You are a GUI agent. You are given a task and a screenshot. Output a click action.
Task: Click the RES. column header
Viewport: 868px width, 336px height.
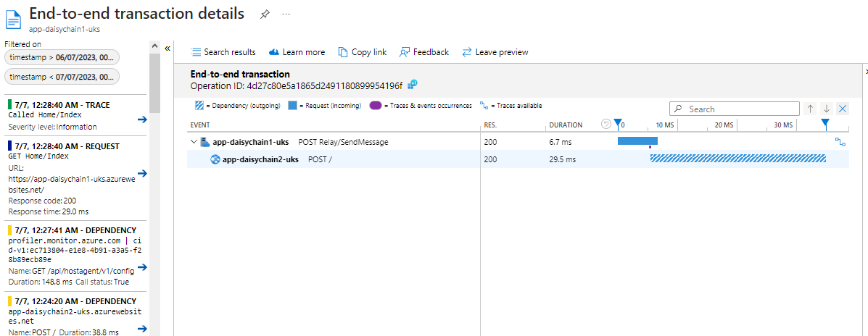click(x=490, y=125)
